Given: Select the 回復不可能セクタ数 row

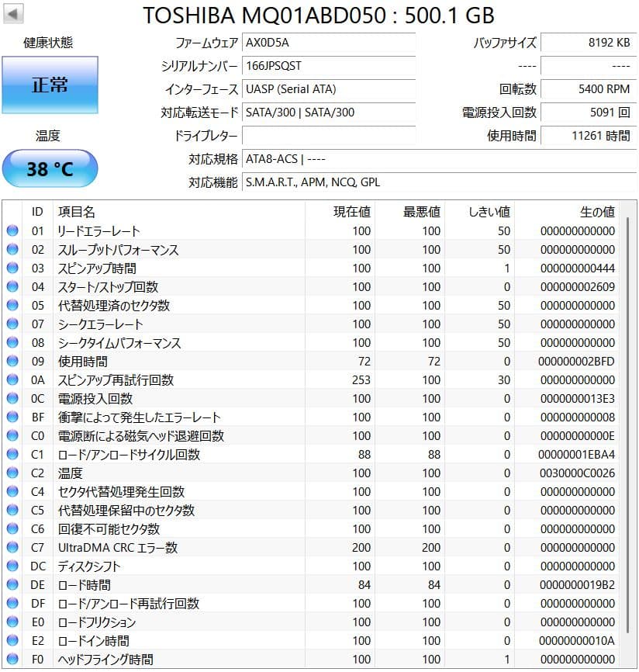Looking at the screenshot, I should click(155, 528).
